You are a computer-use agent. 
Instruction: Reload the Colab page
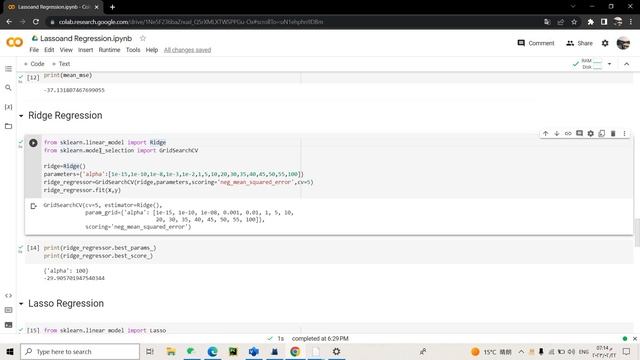point(36,22)
